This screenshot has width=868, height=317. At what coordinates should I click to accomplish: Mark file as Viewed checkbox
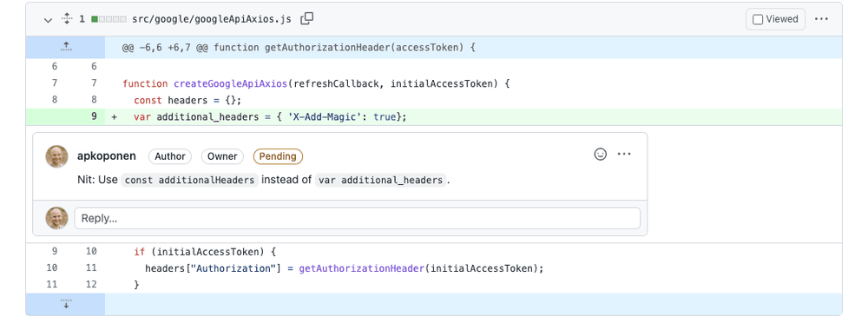[x=758, y=19]
